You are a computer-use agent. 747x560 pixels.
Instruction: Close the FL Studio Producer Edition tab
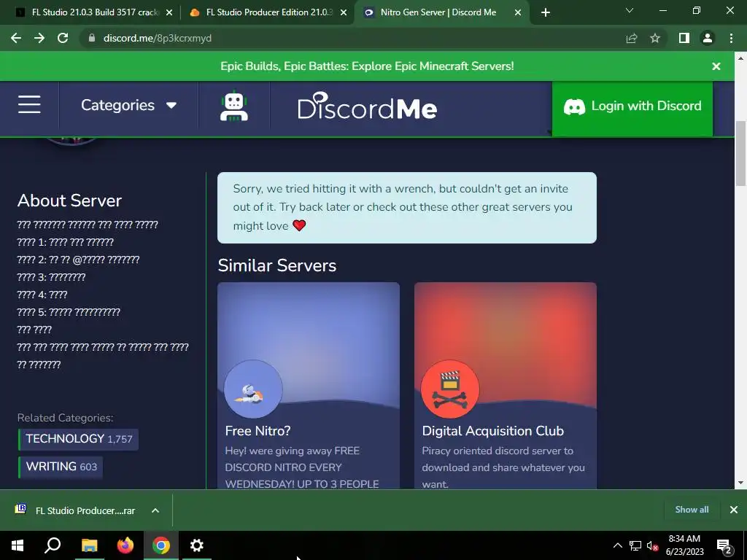point(344,12)
